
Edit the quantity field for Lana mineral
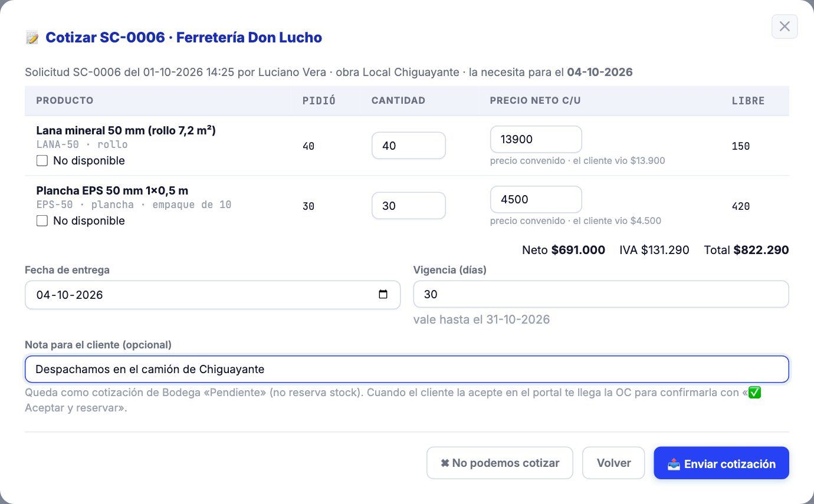coord(408,146)
